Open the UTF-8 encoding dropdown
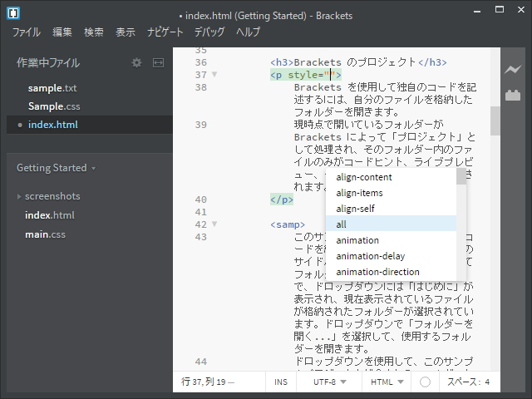 (x=329, y=382)
